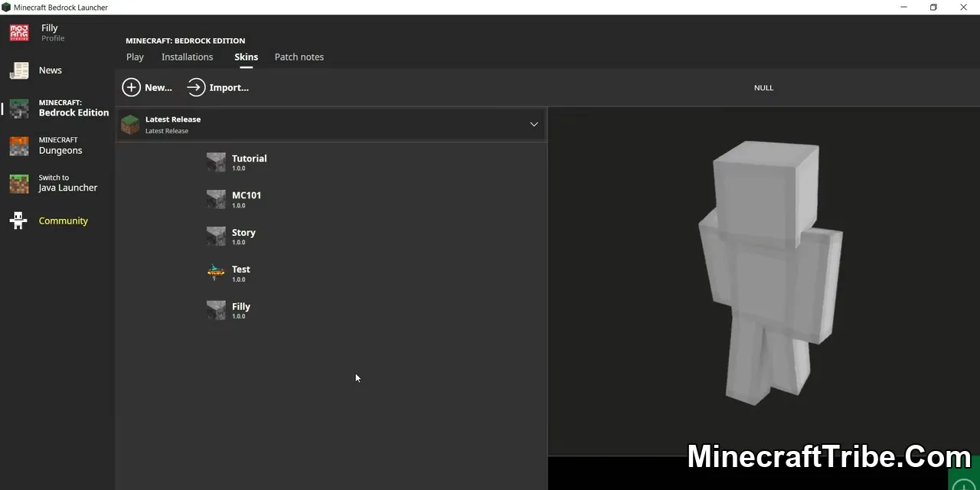Open the Minecraft Dungeons sidebar icon
980x490 pixels.
(19, 145)
